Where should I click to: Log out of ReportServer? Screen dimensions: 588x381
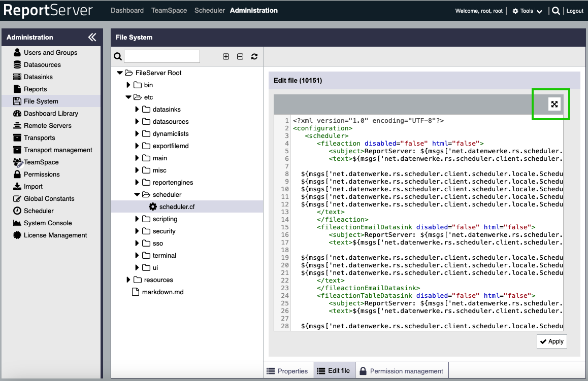[575, 11]
